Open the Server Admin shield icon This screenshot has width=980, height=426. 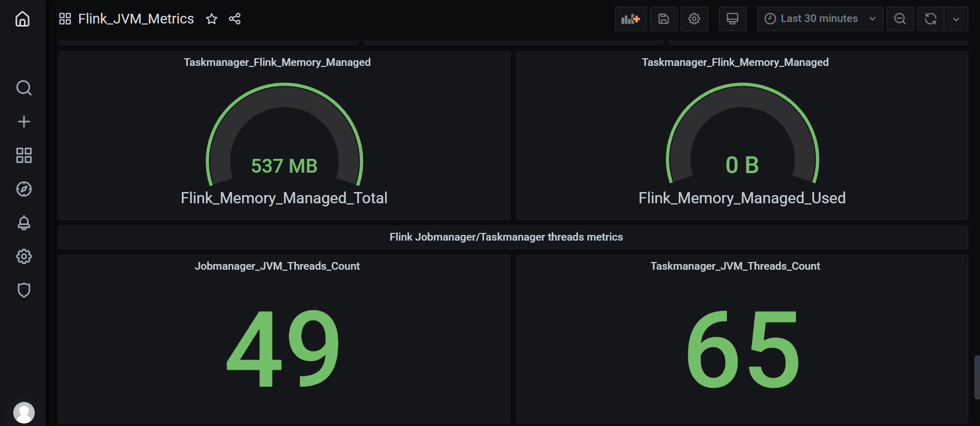pyautogui.click(x=23, y=290)
